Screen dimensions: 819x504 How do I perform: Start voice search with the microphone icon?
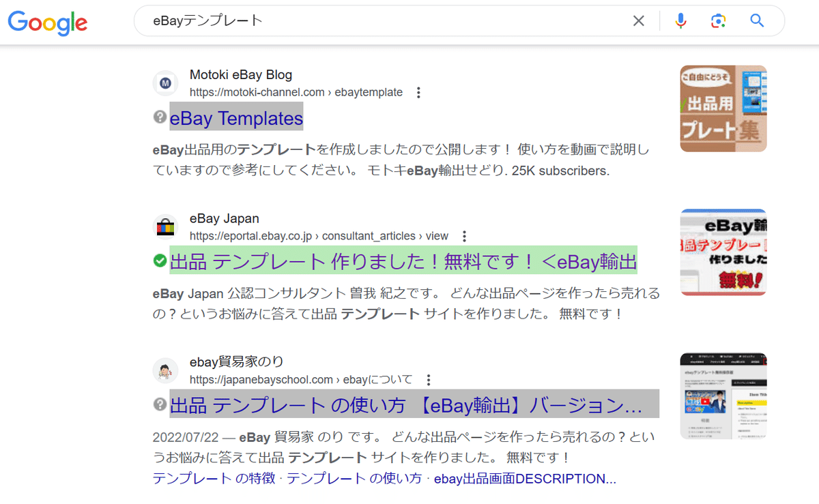[x=680, y=21]
